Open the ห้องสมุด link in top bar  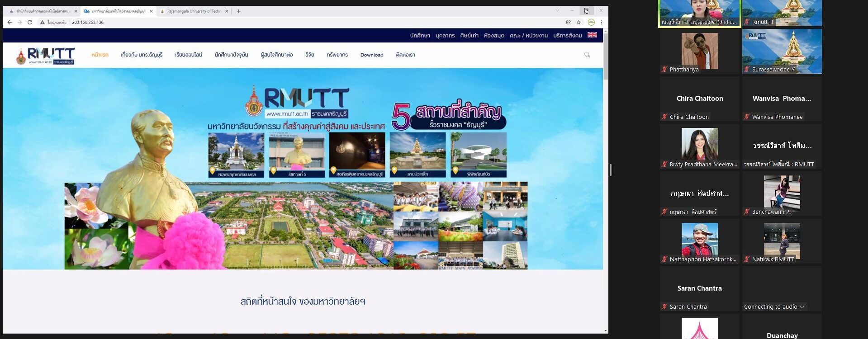(494, 35)
